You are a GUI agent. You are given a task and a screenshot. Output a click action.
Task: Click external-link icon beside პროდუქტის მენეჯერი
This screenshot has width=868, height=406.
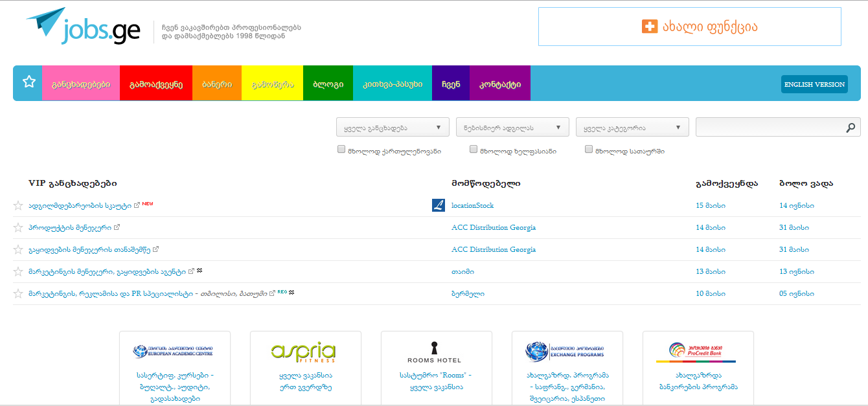[117, 227]
